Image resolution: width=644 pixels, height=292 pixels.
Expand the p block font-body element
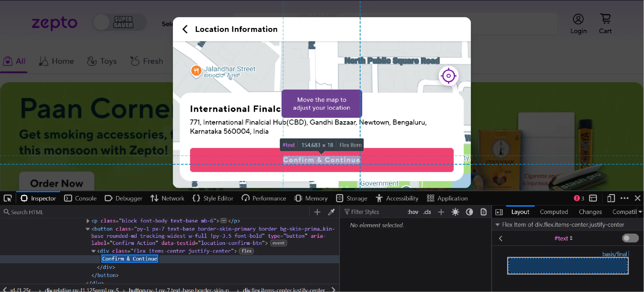click(x=88, y=221)
